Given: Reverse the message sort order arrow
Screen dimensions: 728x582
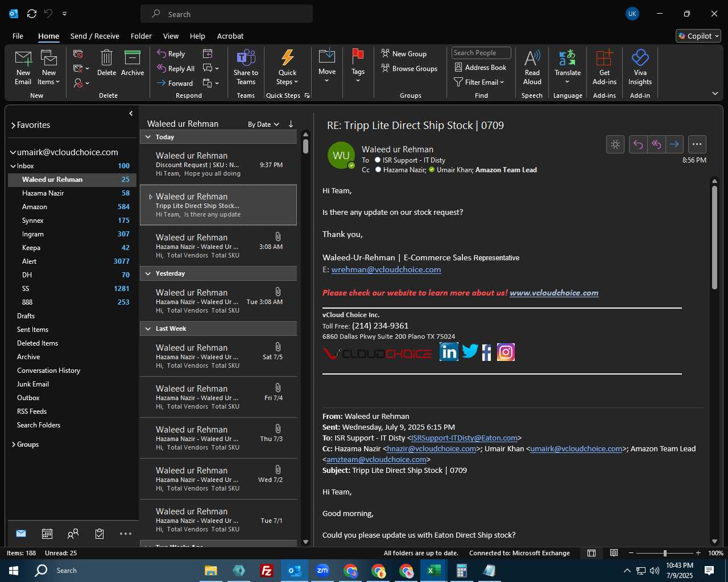Looking at the screenshot, I should (291, 124).
